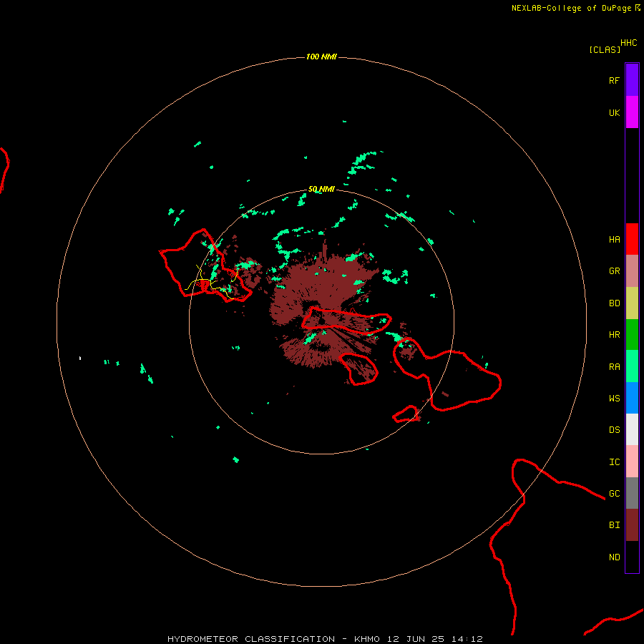
Task: Click the HR dark green legend swatch
Action: (x=632, y=334)
